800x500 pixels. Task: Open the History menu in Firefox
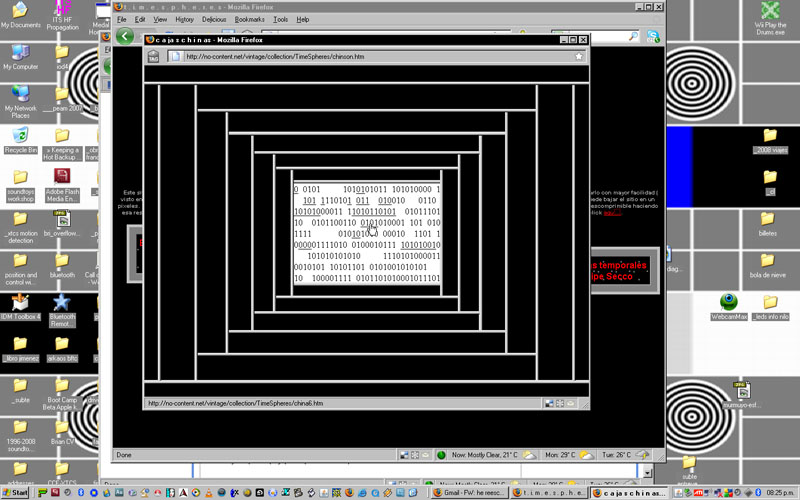click(185, 19)
